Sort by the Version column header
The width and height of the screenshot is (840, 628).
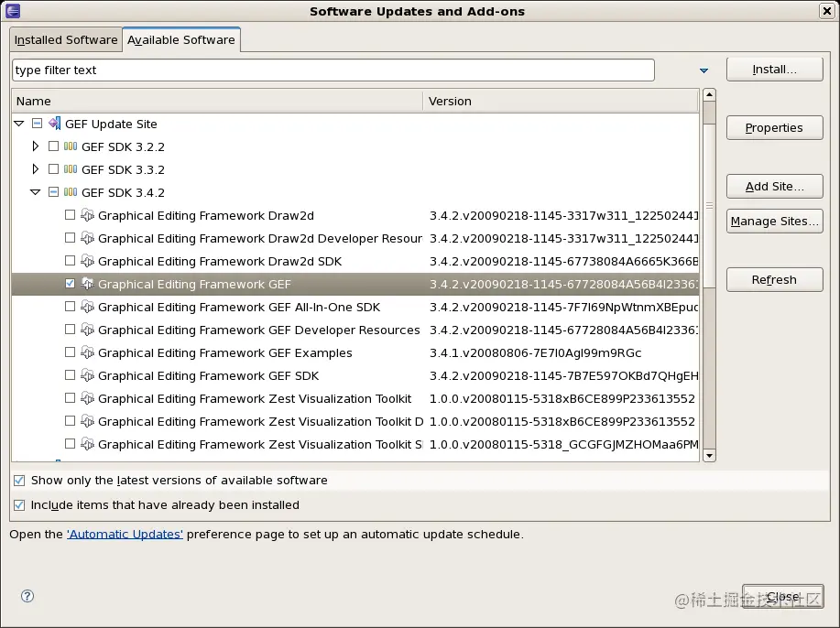(x=561, y=102)
